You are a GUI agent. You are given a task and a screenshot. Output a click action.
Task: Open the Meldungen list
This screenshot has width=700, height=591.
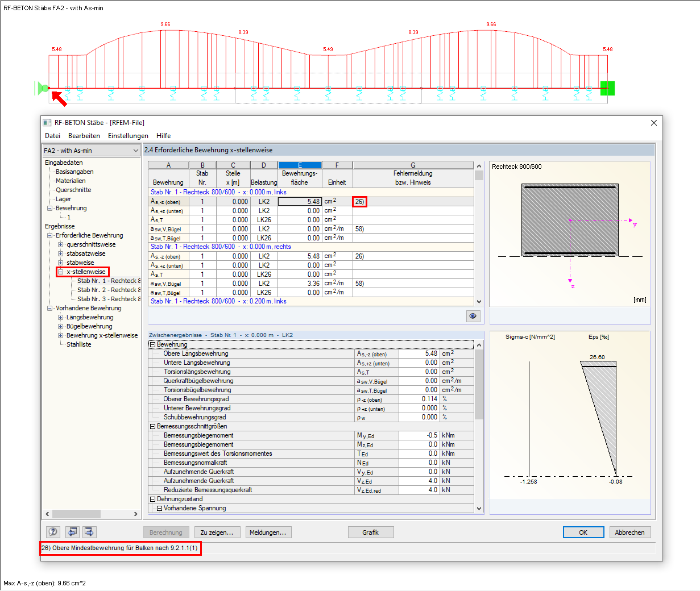coord(268,532)
